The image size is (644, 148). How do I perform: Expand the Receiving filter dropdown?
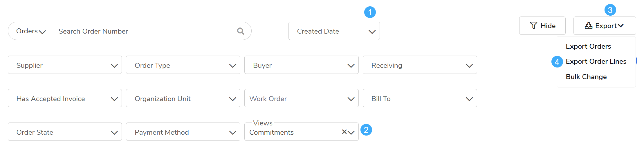click(x=420, y=65)
